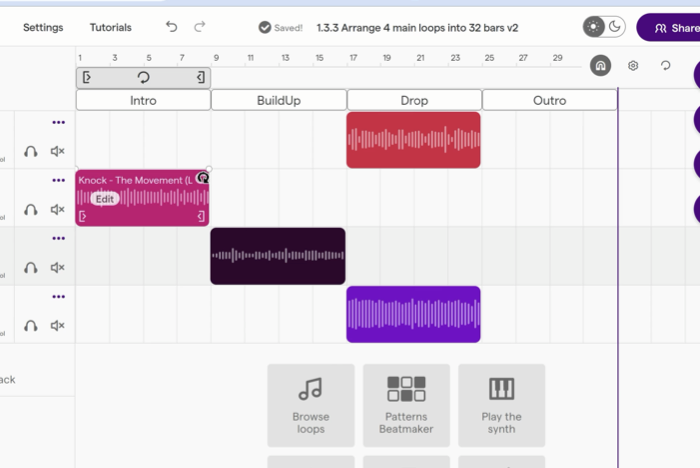
Task: Solo the second track with headphones
Action: 31,209
